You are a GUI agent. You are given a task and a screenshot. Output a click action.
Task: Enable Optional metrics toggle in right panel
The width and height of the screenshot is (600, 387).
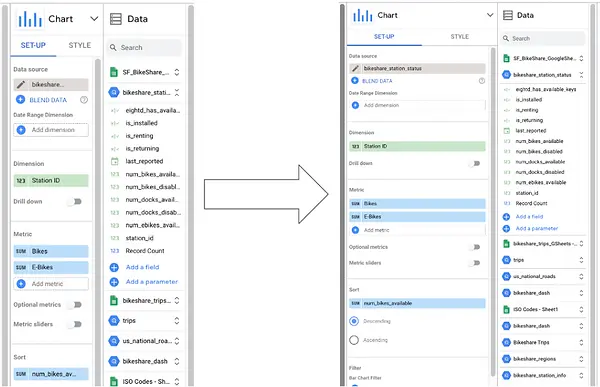474,247
